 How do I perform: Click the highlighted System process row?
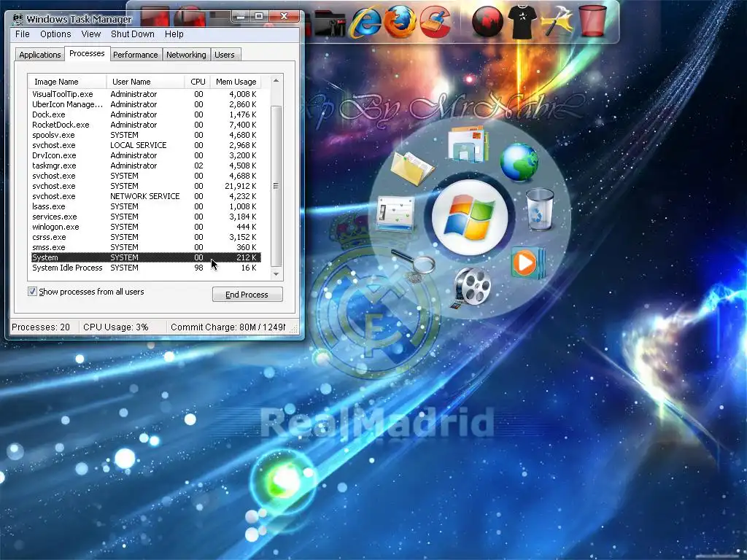145,257
